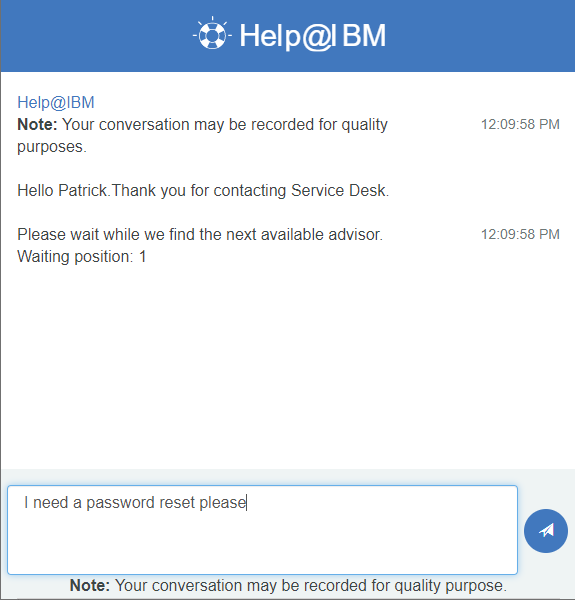Image resolution: width=575 pixels, height=600 pixels.
Task: Click the empty area of the chat history
Action: tap(287, 364)
